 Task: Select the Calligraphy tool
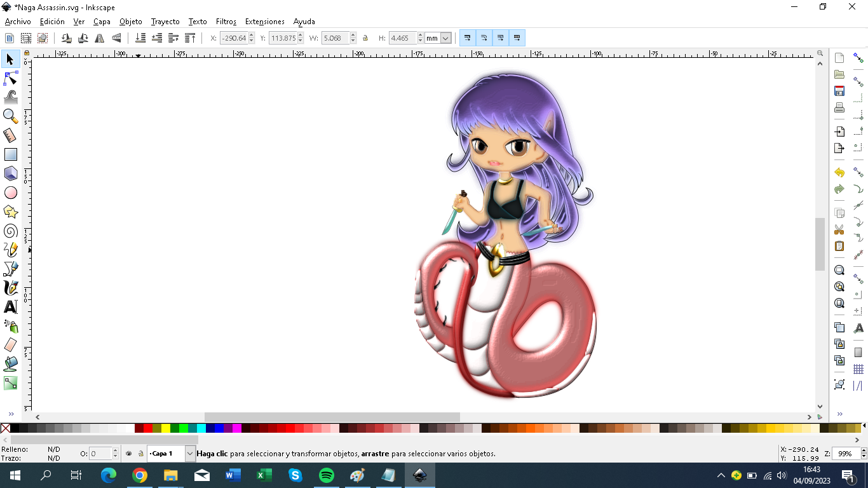pyautogui.click(x=10, y=288)
